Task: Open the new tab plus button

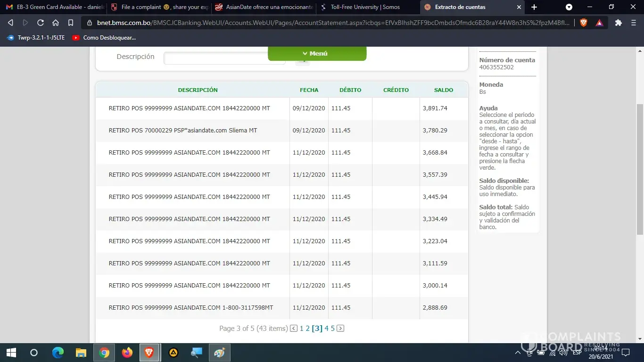Action: point(534,7)
